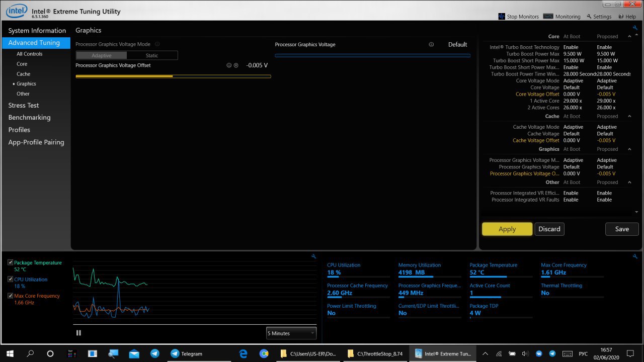Open Microsoft Edge from the taskbar
The image size is (644, 362).
[244, 353]
